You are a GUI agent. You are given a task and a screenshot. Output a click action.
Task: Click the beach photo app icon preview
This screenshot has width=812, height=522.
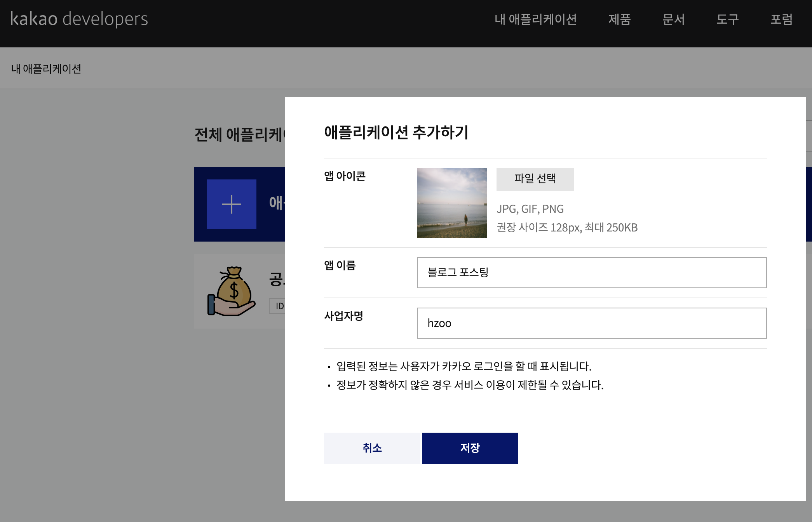click(452, 203)
